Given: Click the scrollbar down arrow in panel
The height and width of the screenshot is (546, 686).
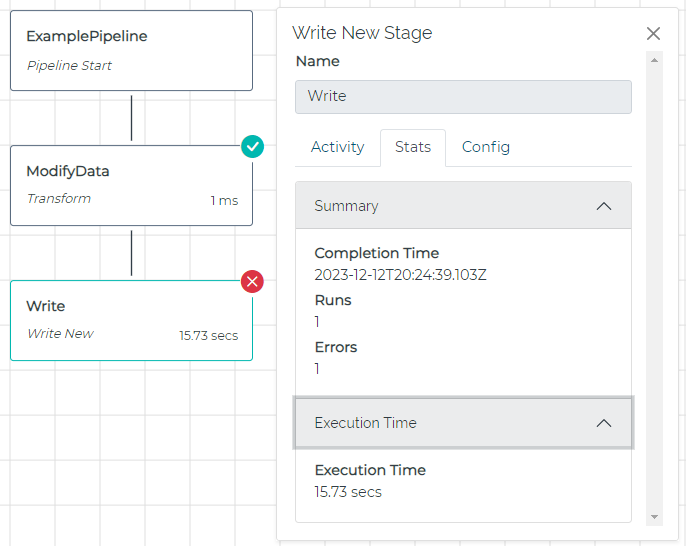Looking at the screenshot, I should pos(654,517).
